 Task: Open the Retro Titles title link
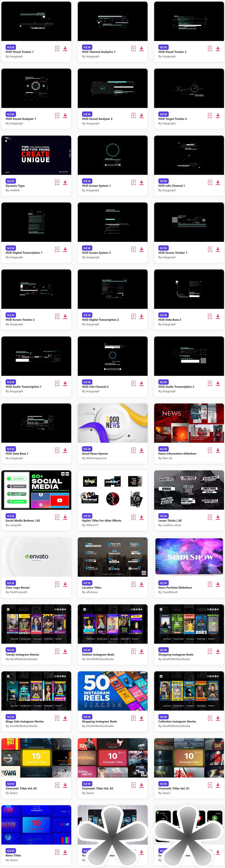point(13,855)
